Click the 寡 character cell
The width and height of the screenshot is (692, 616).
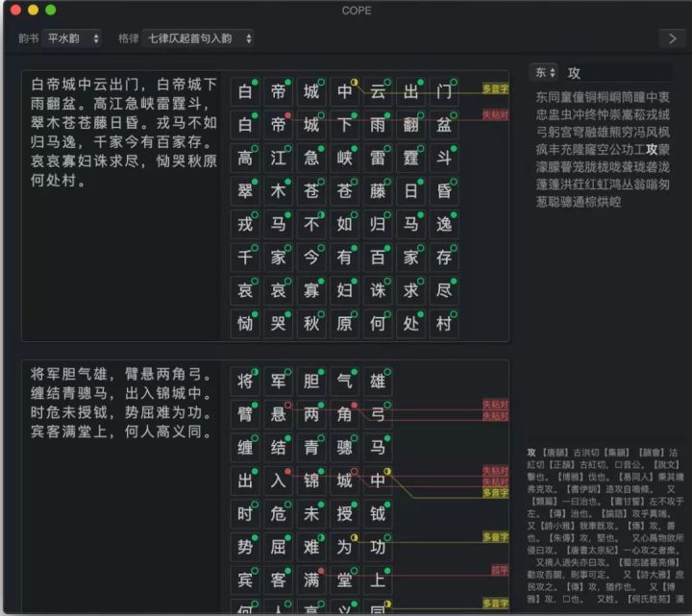coord(311,290)
